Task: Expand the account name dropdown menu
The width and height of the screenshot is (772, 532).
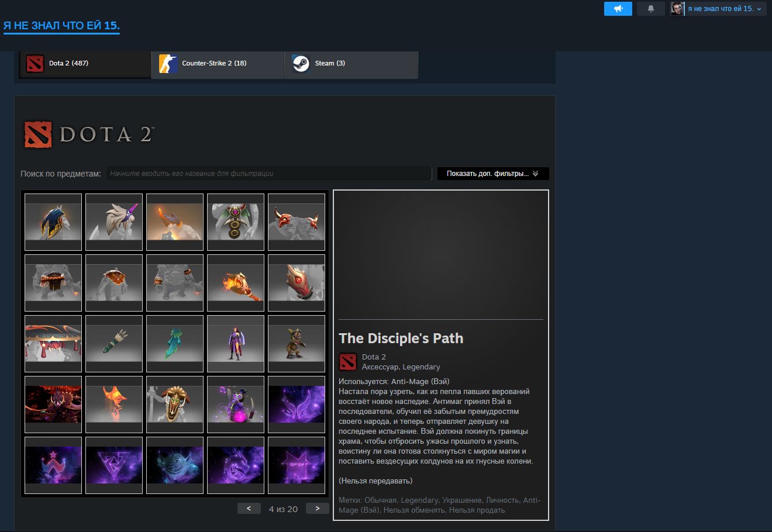Action: point(725,9)
